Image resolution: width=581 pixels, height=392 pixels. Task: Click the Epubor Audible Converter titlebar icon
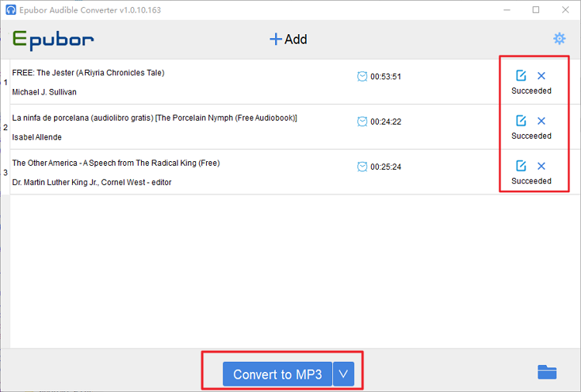pos(11,9)
